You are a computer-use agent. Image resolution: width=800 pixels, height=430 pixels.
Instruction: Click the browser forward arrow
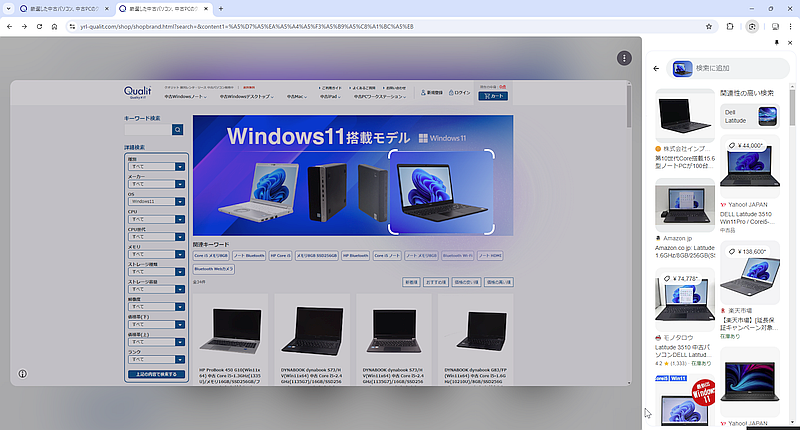pos(24,27)
